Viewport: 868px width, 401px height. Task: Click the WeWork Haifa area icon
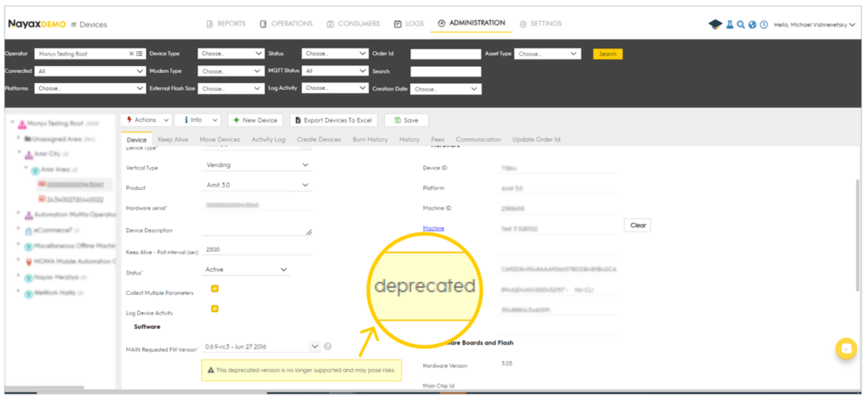(x=29, y=293)
